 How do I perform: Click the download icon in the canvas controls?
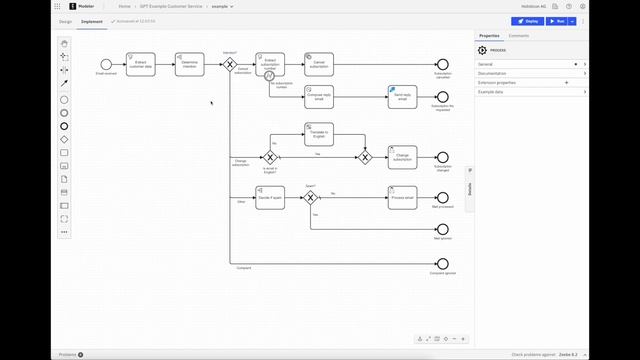point(420,339)
